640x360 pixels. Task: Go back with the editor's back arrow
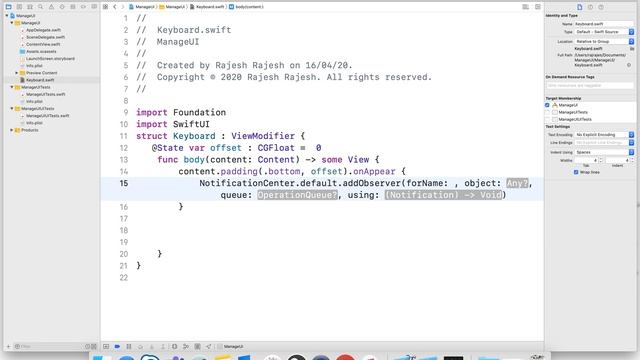(x=115, y=7)
